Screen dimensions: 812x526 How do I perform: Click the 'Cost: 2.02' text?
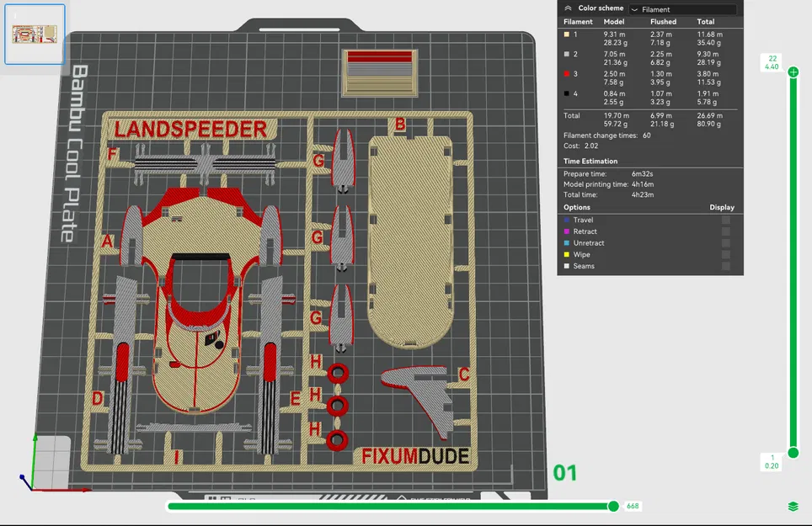pyautogui.click(x=581, y=146)
